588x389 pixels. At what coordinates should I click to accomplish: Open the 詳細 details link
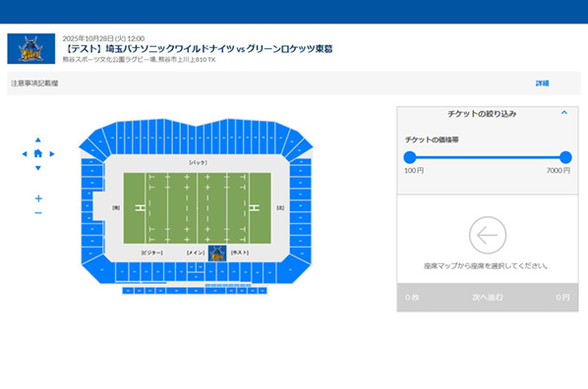[542, 83]
